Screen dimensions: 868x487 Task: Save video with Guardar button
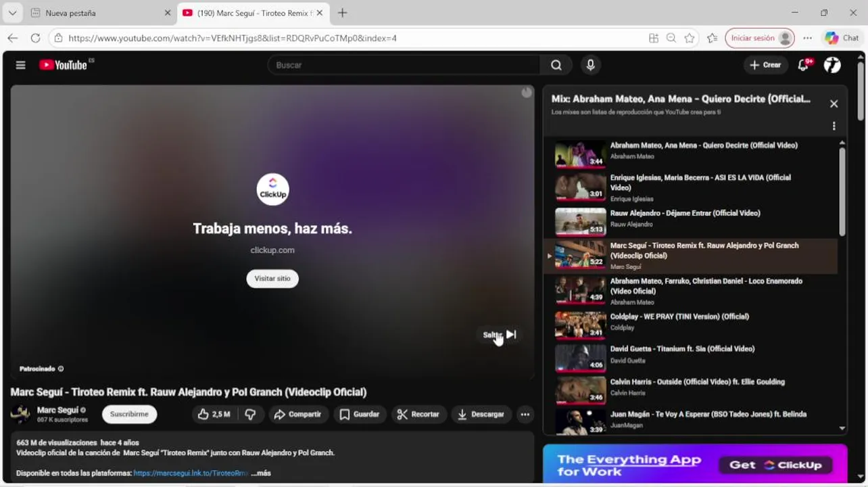(360, 414)
